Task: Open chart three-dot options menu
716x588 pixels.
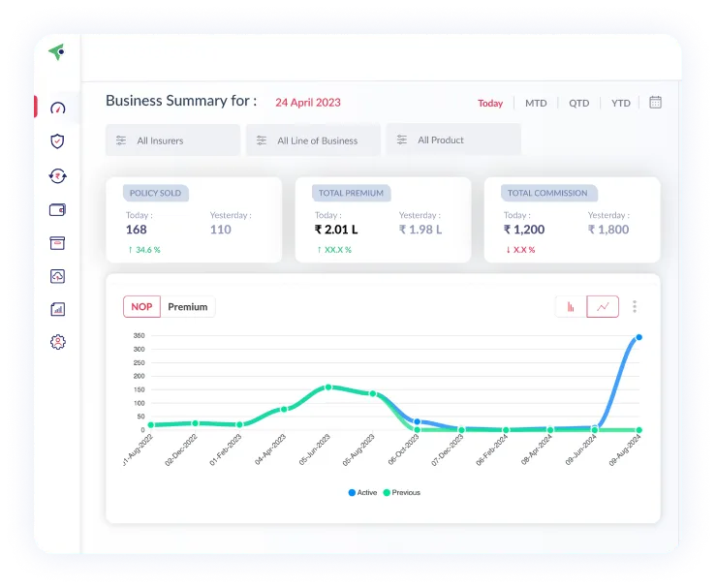Action: 635,307
